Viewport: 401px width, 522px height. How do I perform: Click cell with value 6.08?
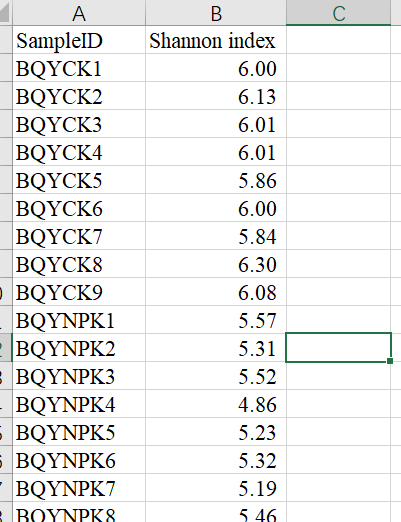[216, 292]
